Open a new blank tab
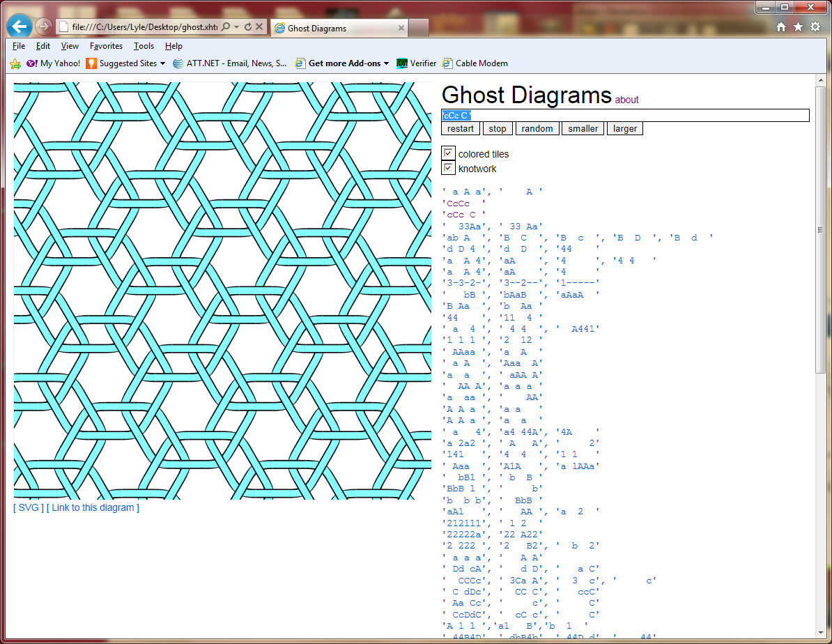The height and width of the screenshot is (644, 832). (419, 28)
